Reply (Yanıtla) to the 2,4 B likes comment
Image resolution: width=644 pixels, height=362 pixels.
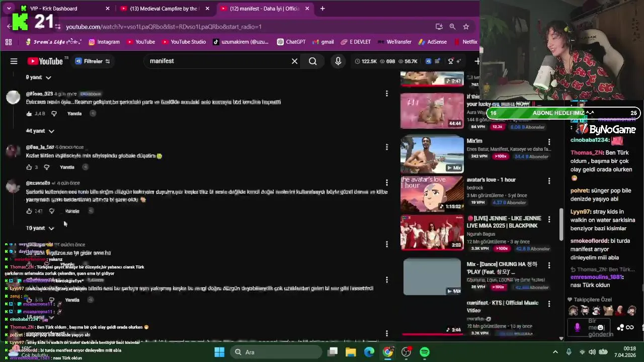tap(74, 114)
